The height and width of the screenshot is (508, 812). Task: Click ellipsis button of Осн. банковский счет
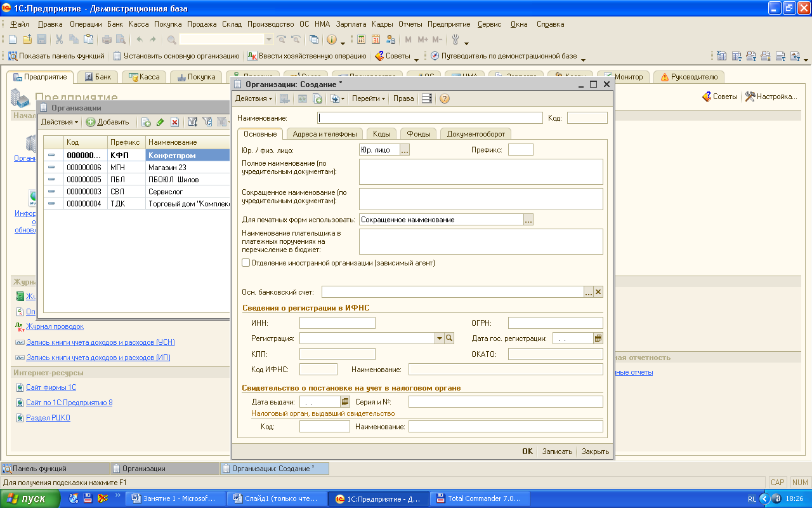pyautogui.click(x=589, y=291)
